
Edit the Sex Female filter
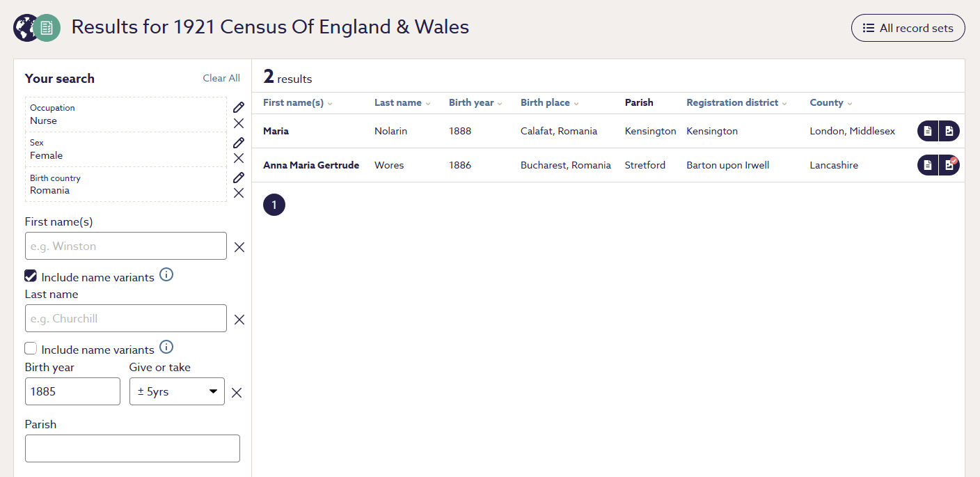click(239, 143)
